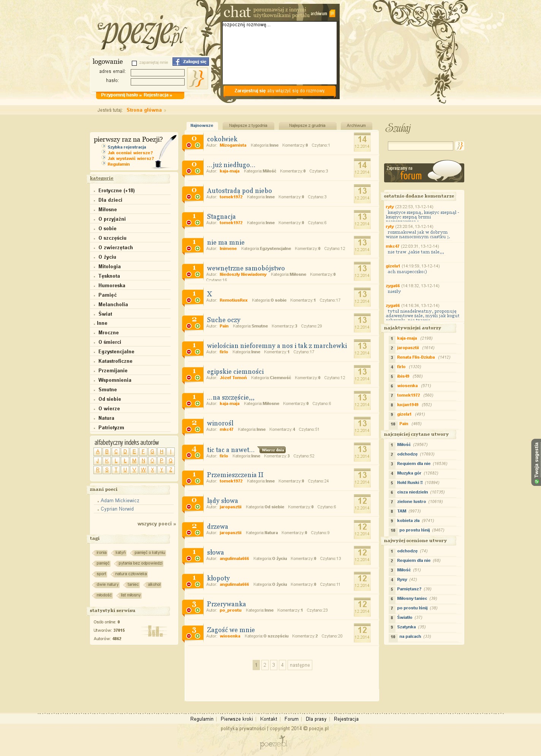
Task: Click the plus vote icon for "cokolwiek"
Action: pos(198,145)
